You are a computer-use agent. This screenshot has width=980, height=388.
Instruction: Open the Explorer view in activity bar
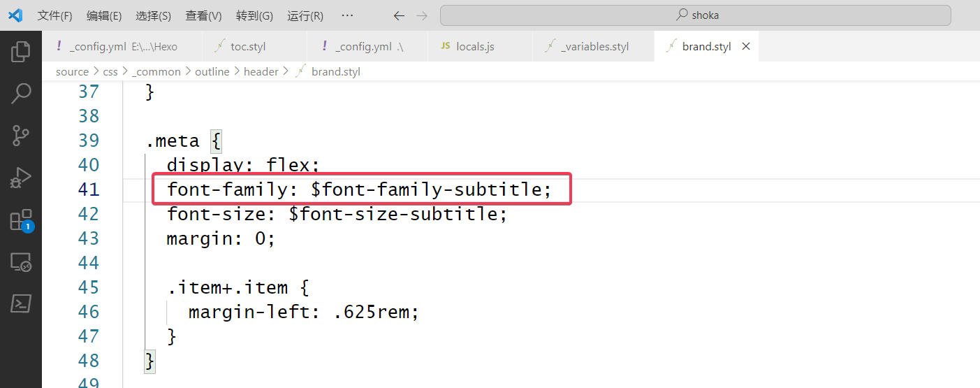pyautogui.click(x=21, y=51)
